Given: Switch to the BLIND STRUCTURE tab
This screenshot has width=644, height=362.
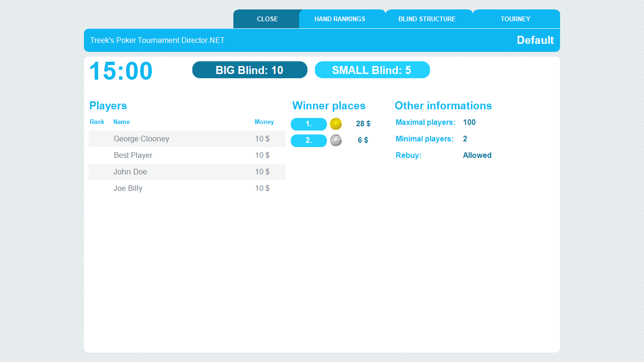Looking at the screenshot, I should click(x=429, y=19).
